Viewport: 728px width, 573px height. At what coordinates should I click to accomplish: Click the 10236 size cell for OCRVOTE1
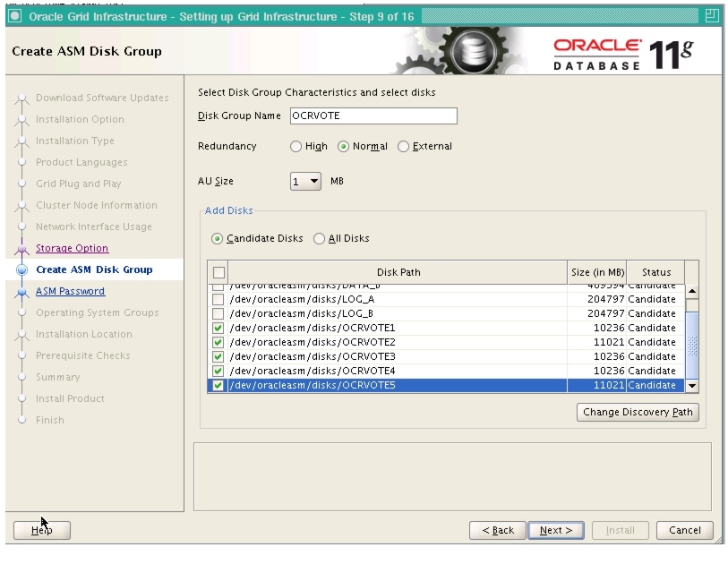tap(596, 329)
